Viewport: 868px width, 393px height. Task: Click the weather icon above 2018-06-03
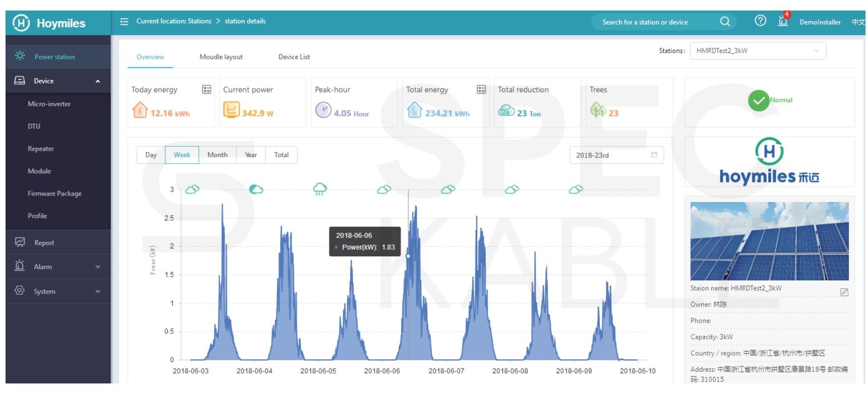point(192,189)
